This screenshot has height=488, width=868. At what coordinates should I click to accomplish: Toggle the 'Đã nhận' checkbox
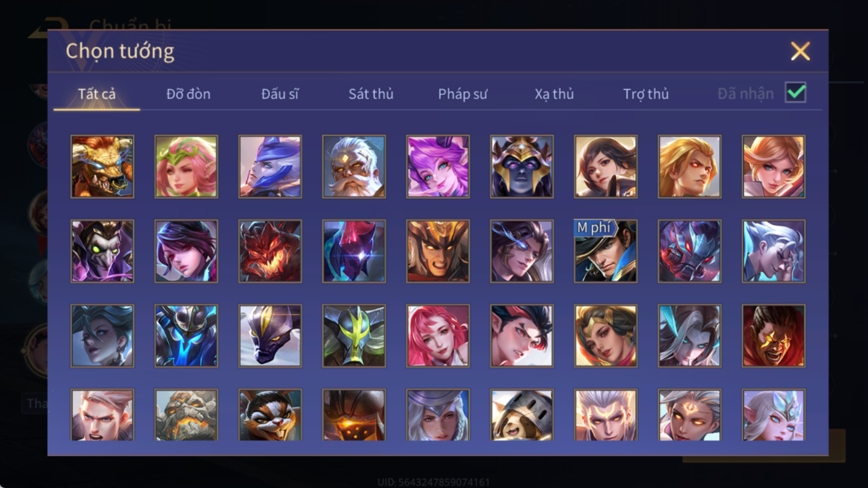(796, 93)
